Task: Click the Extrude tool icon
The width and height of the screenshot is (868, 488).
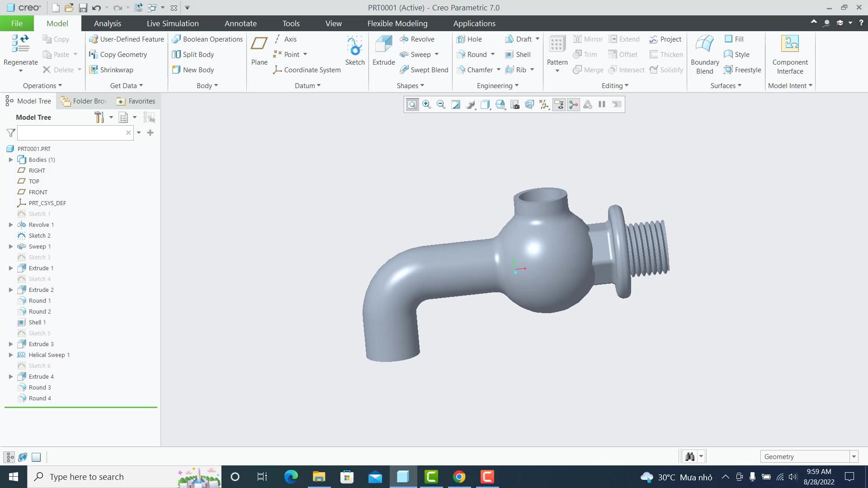Action: (x=383, y=44)
